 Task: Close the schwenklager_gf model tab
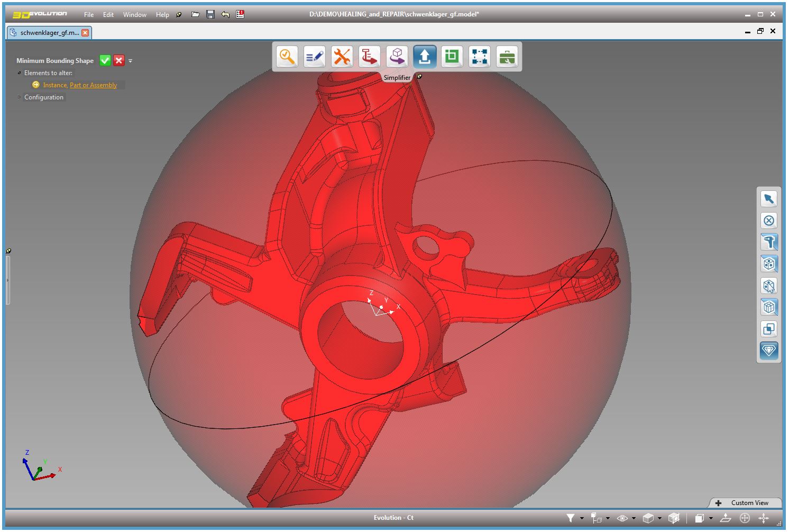click(x=85, y=33)
